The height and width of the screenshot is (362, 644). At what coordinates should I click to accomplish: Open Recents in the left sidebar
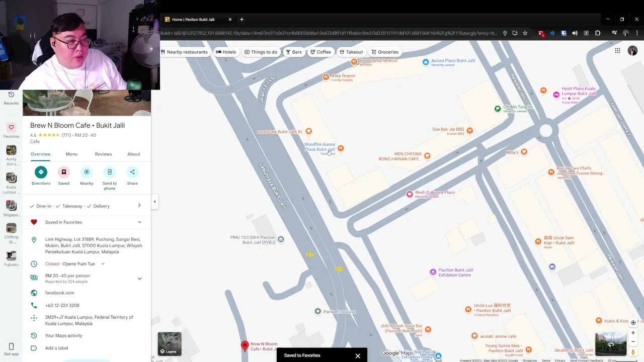pyautogui.click(x=11, y=98)
